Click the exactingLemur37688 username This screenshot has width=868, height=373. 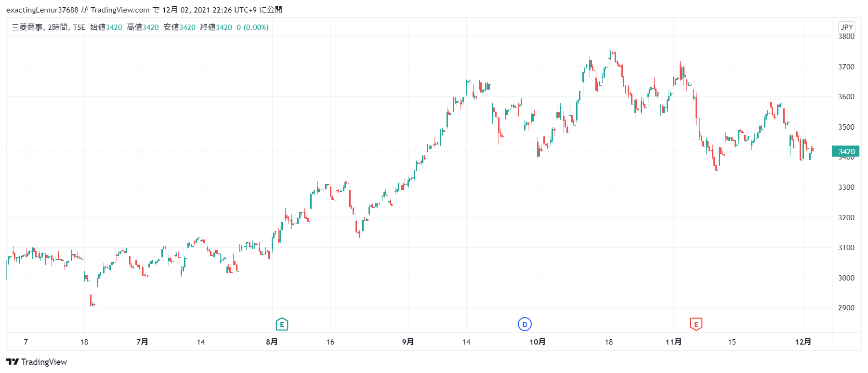(x=42, y=10)
